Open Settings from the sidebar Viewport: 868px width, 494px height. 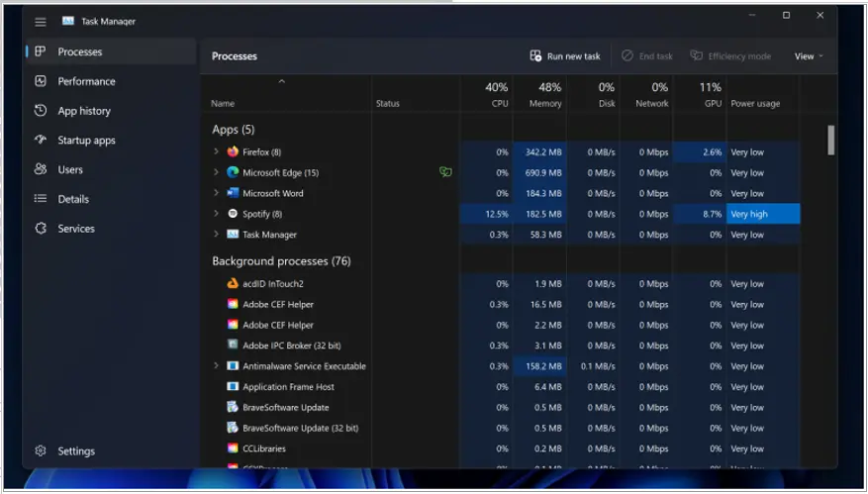tap(111, 450)
